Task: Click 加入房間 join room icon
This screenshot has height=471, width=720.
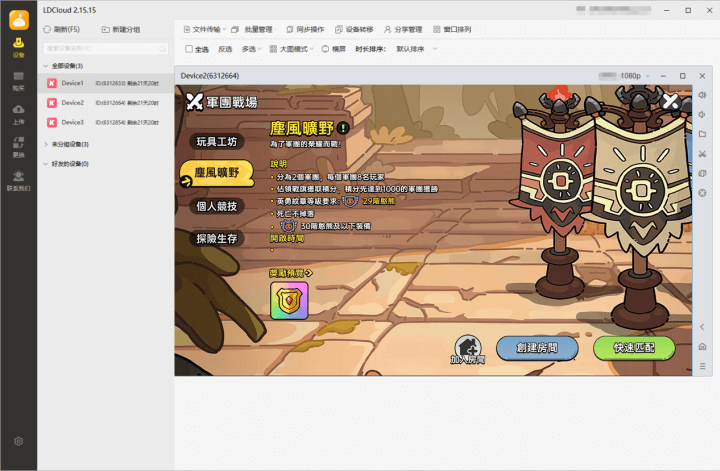Action: click(467, 350)
